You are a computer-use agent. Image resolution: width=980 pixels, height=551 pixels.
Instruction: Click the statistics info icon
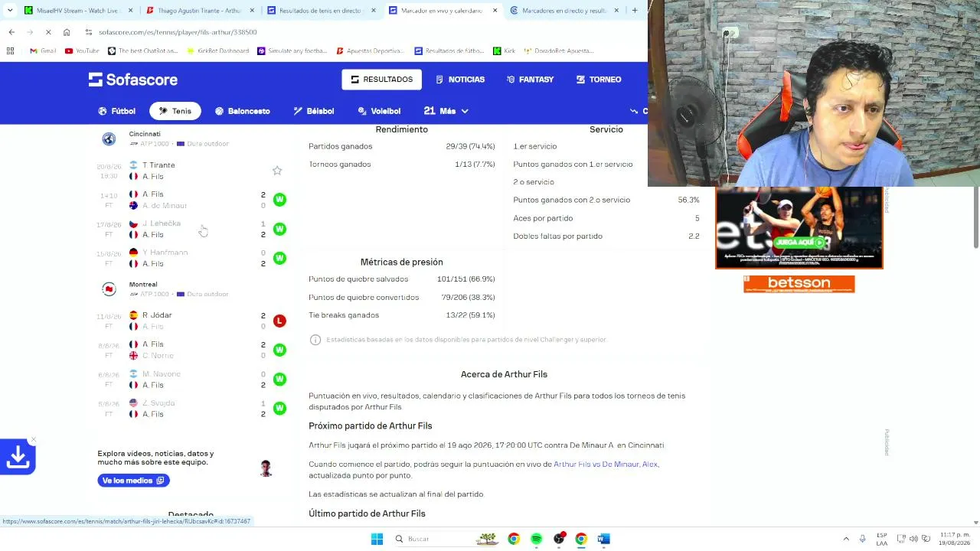pyautogui.click(x=315, y=340)
